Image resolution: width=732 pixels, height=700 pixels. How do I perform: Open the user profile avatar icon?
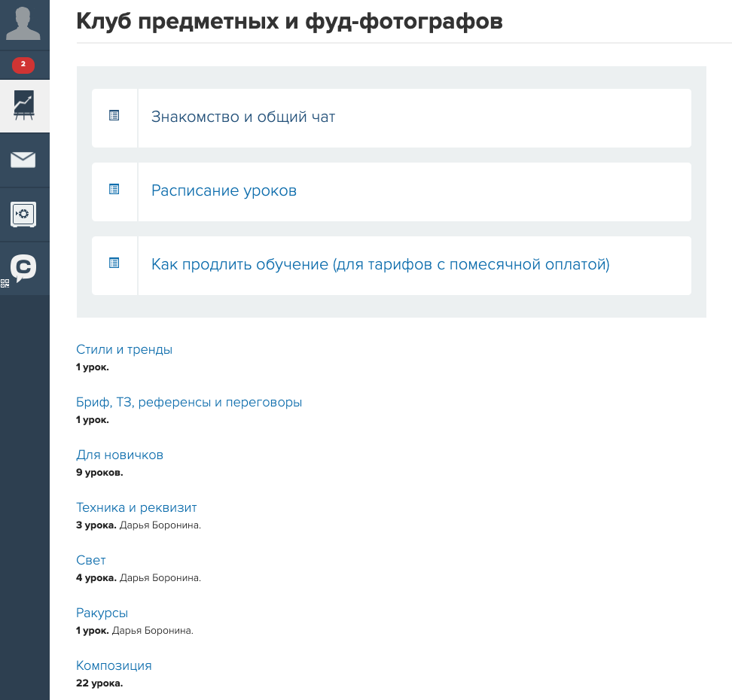coord(23,23)
